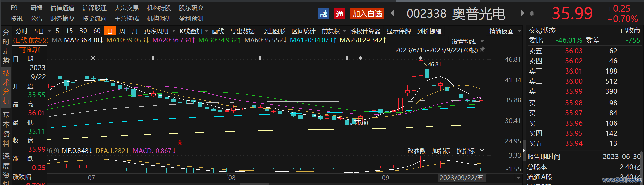Open the 大宗交易 block trades menu
The width and height of the screenshot is (644, 185).
pos(127,8)
